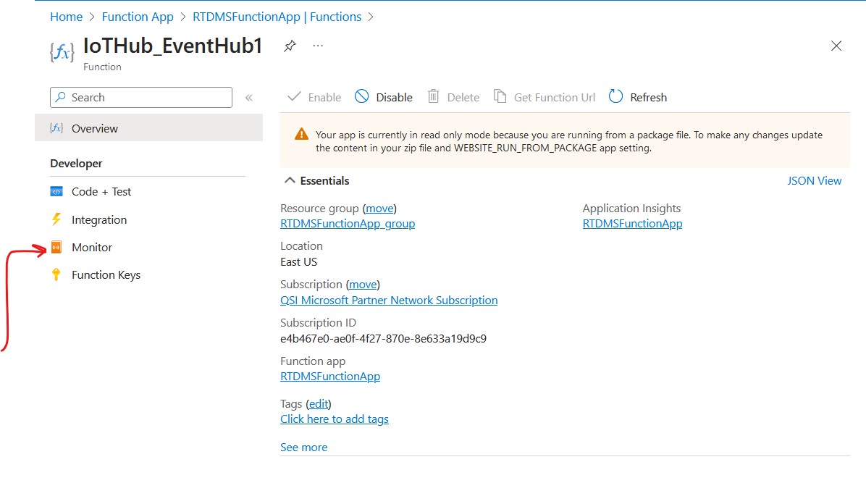Expand details with See more
This screenshot has height=504, width=866.
pos(304,447)
